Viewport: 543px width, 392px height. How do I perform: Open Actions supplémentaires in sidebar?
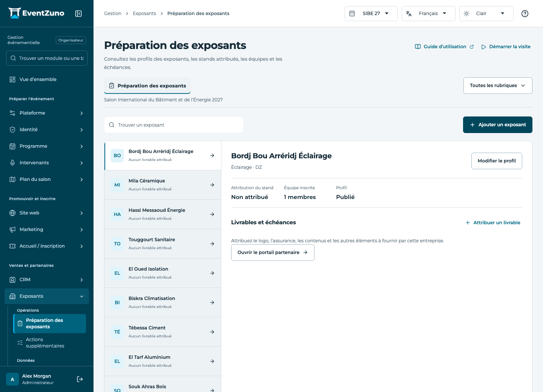tap(50, 343)
